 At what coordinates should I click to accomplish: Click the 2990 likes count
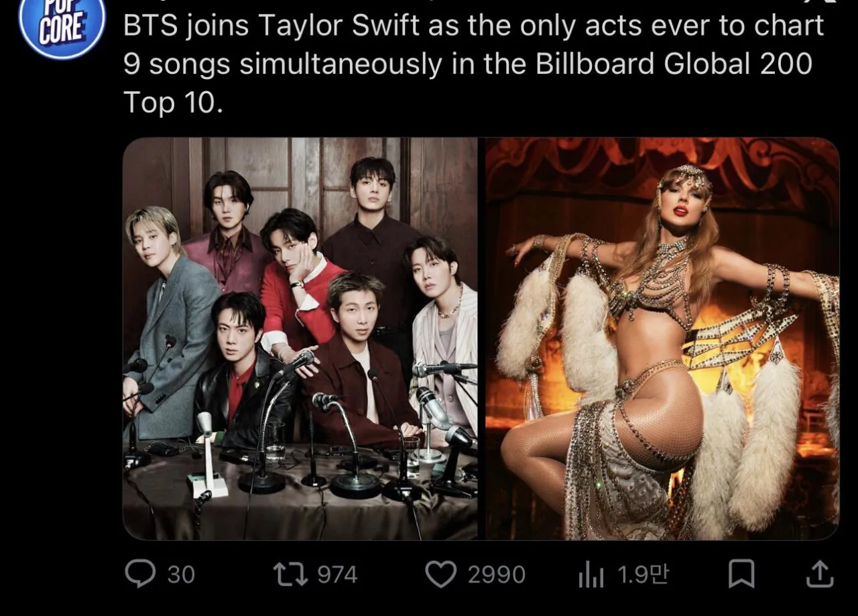coord(496,575)
